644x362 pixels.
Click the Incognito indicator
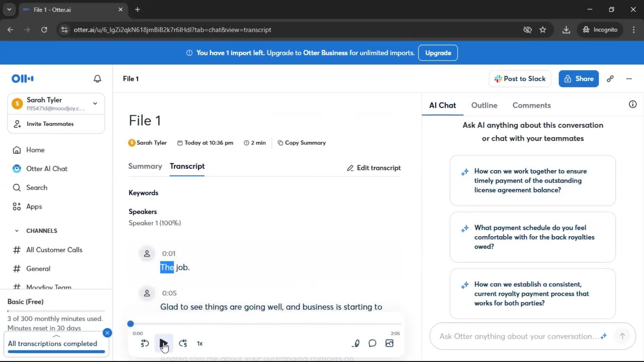pyautogui.click(x=600, y=30)
